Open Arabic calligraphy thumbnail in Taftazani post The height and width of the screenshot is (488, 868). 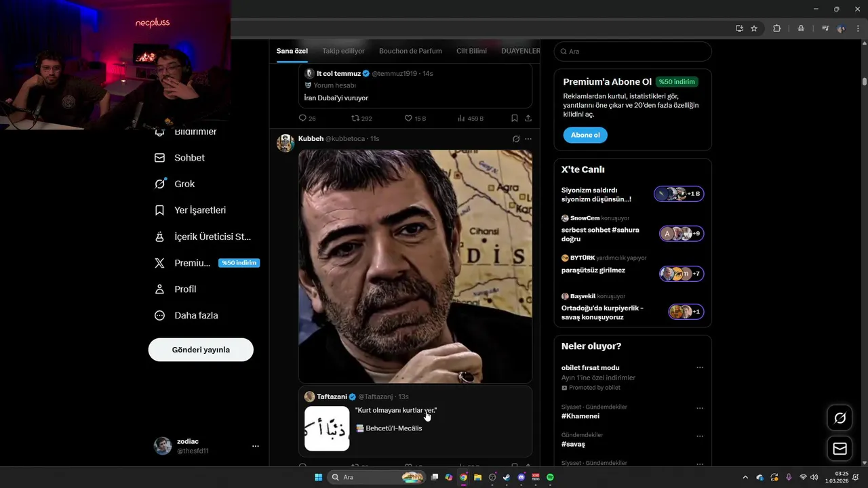(327, 428)
